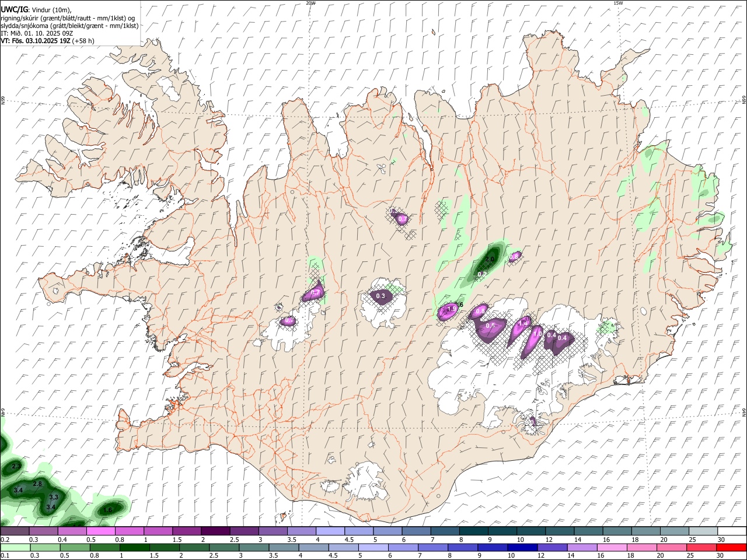Pick the light pink bottom-row swatch starting at 16

[x=612, y=547]
